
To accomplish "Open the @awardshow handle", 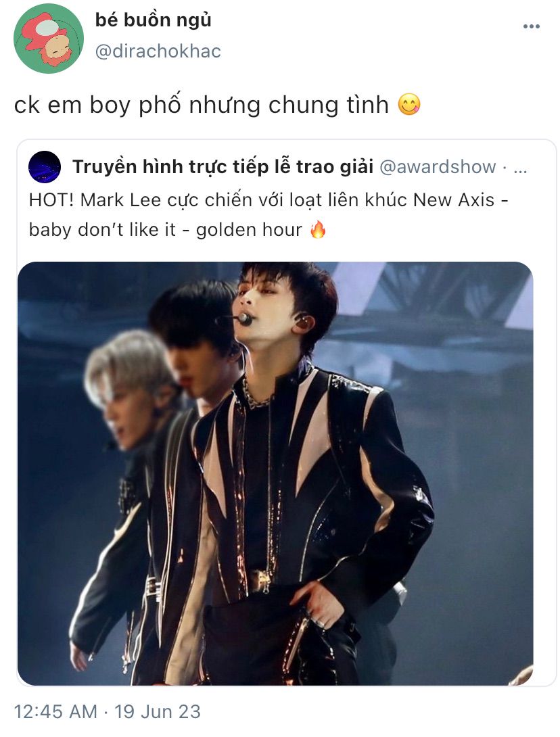I will pyautogui.click(x=438, y=167).
